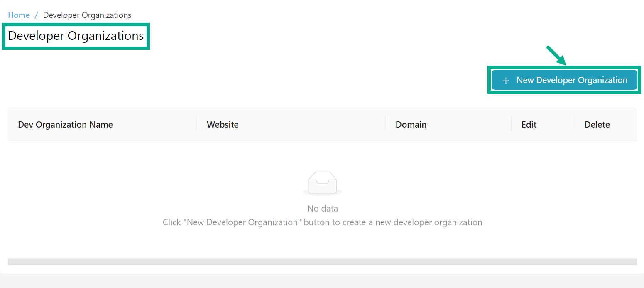The width and height of the screenshot is (644, 288).
Task: Click the Developer Organizations breadcrumb item
Action: (x=87, y=15)
